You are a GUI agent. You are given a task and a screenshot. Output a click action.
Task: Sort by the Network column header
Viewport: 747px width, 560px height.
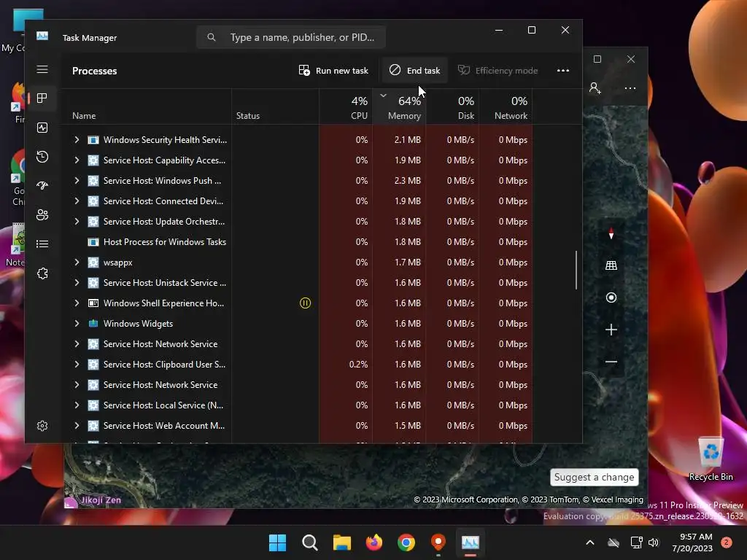[506, 107]
